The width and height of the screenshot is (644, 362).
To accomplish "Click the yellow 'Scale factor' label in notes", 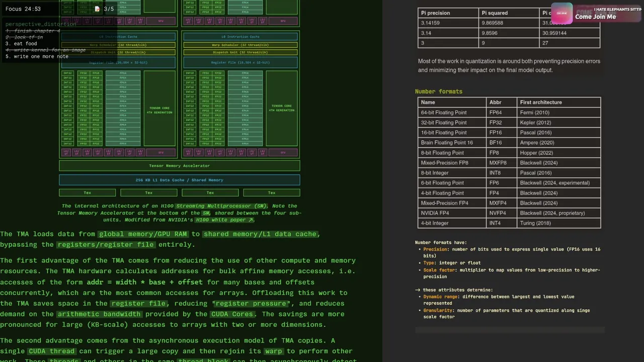I will 439,270.
